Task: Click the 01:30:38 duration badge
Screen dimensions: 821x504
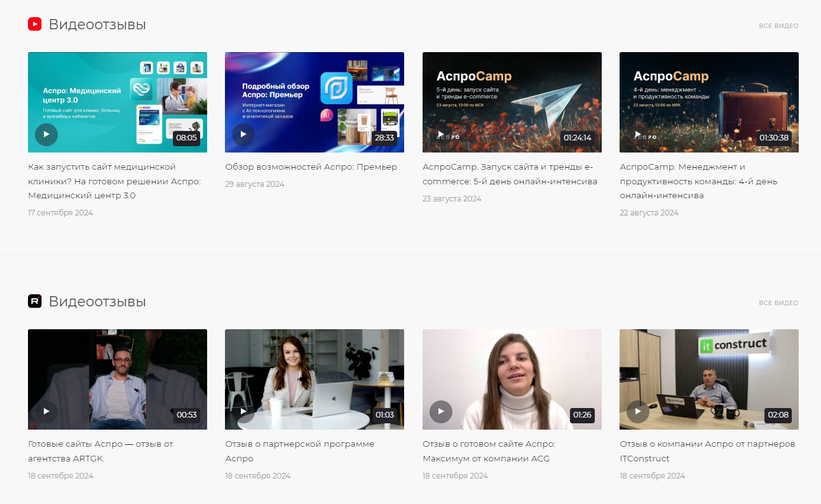Action: pyautogui.click(x=774, y=138)
